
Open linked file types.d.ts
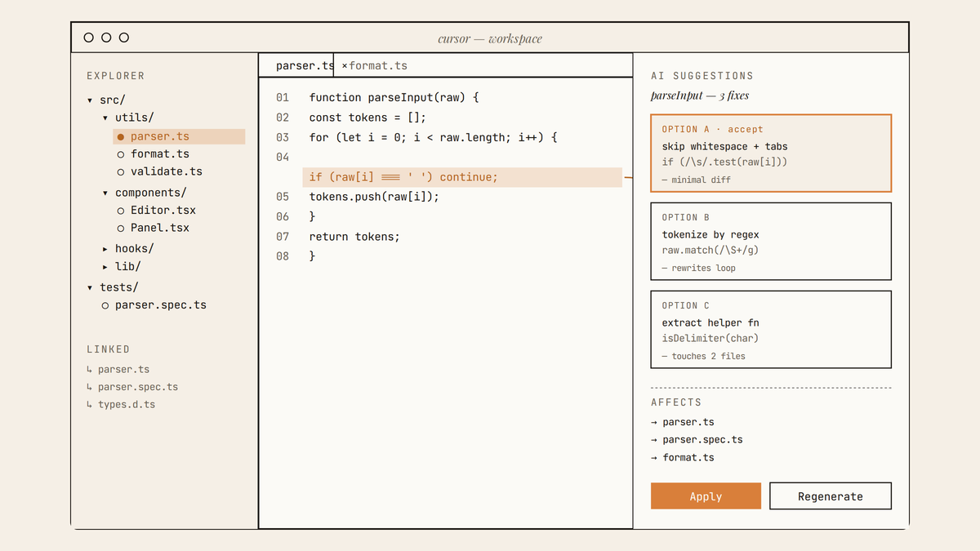point(121,405)
